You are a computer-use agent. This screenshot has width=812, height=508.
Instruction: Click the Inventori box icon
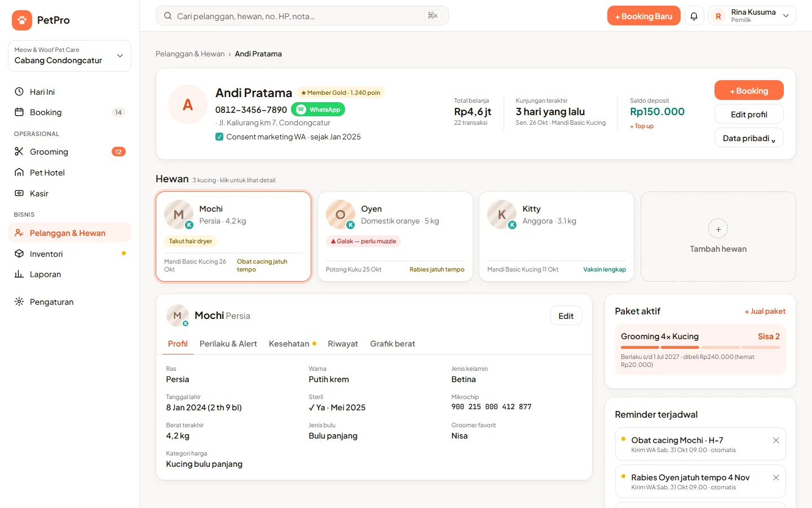(19, 253)
